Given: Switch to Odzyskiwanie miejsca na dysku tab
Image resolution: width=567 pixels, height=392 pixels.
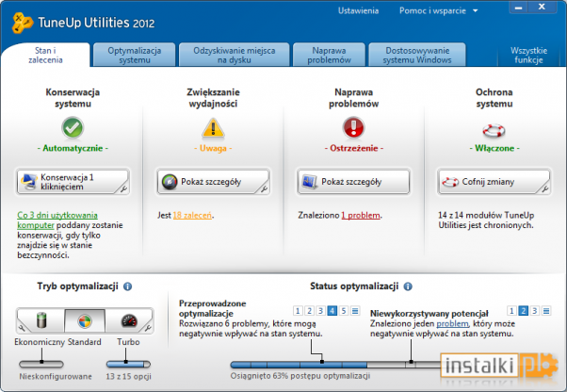Looking at the screenshot, I should click(235, 55).
